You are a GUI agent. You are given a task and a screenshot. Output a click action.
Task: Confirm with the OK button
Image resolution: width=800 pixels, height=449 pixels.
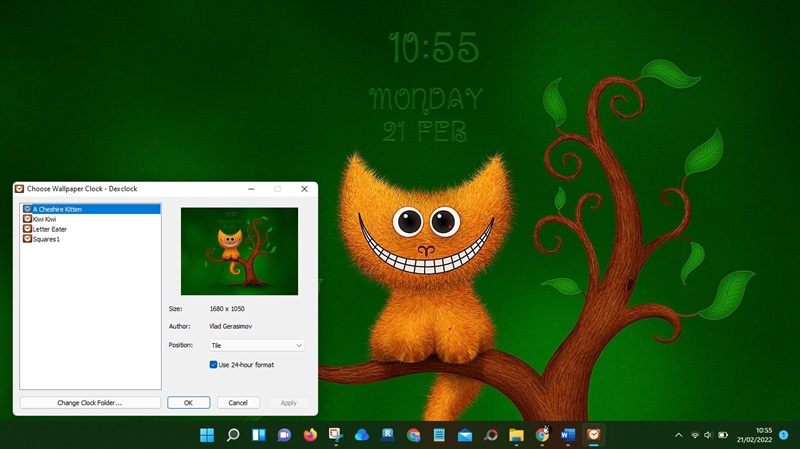click(x=188, y=403)
